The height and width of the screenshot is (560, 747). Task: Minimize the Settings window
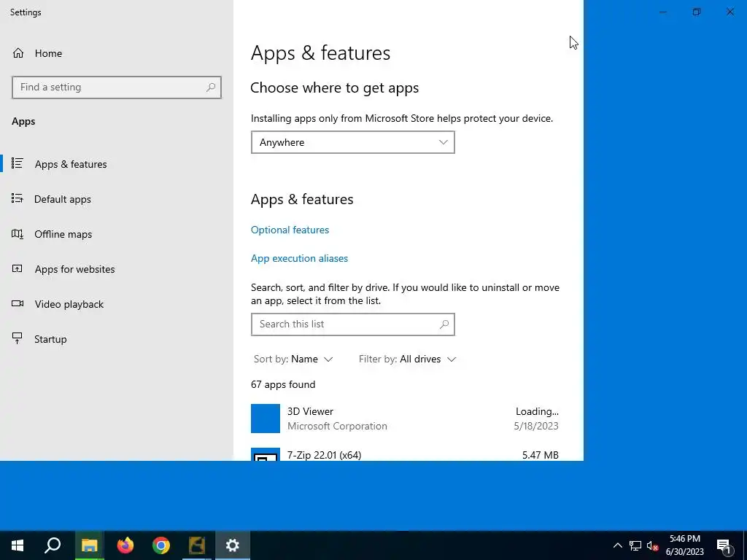[662, 12]
